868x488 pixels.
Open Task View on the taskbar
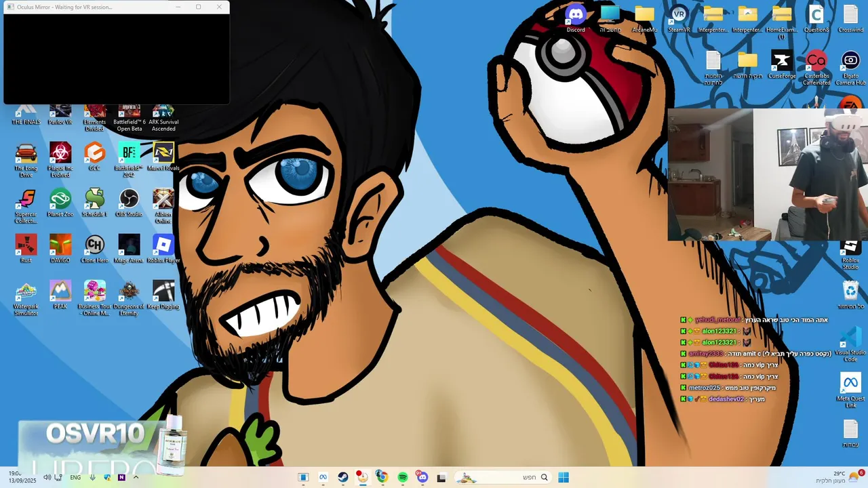coord(441,477)
